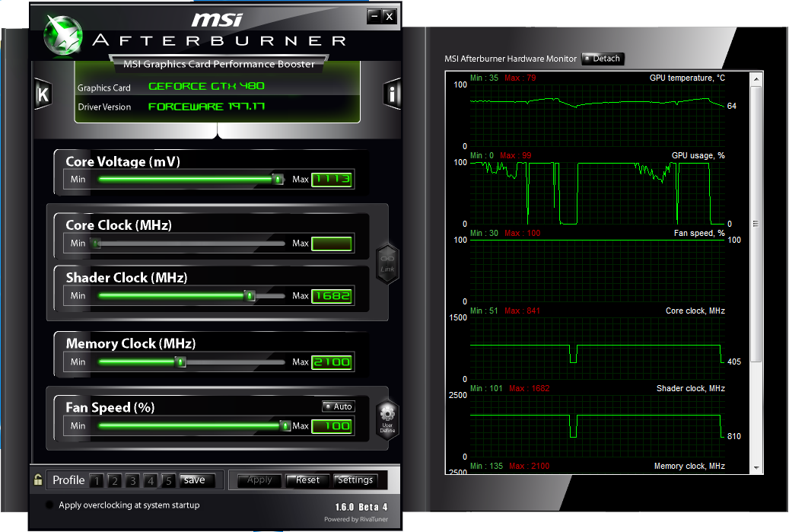Click the Kombustor K icon

pyautogui.click(x=43, y=94)
